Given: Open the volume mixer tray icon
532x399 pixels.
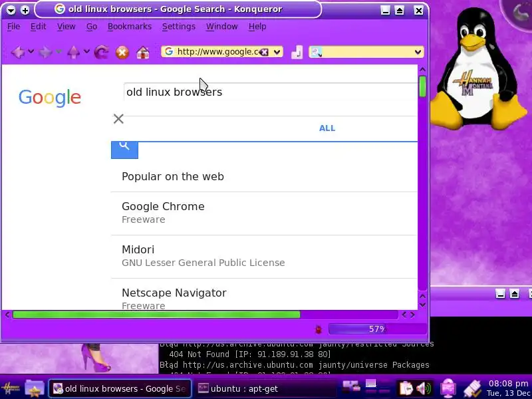Looking at the screenshot, I should coord(423,388).
